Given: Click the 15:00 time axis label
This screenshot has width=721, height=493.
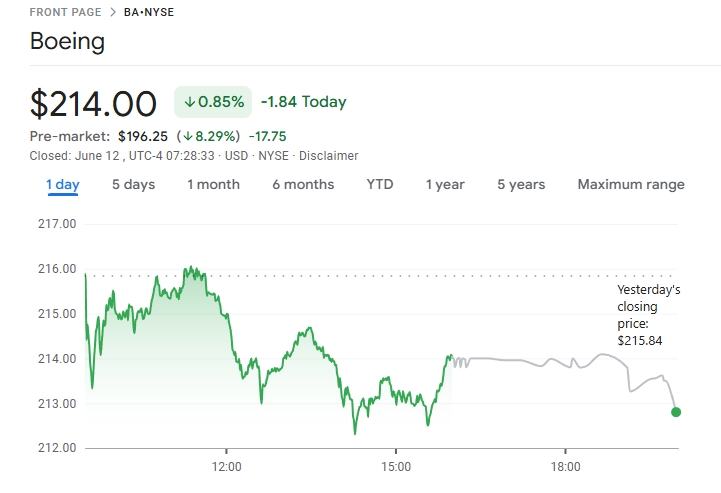Looking at the screenshot, I should click(396, 467).
